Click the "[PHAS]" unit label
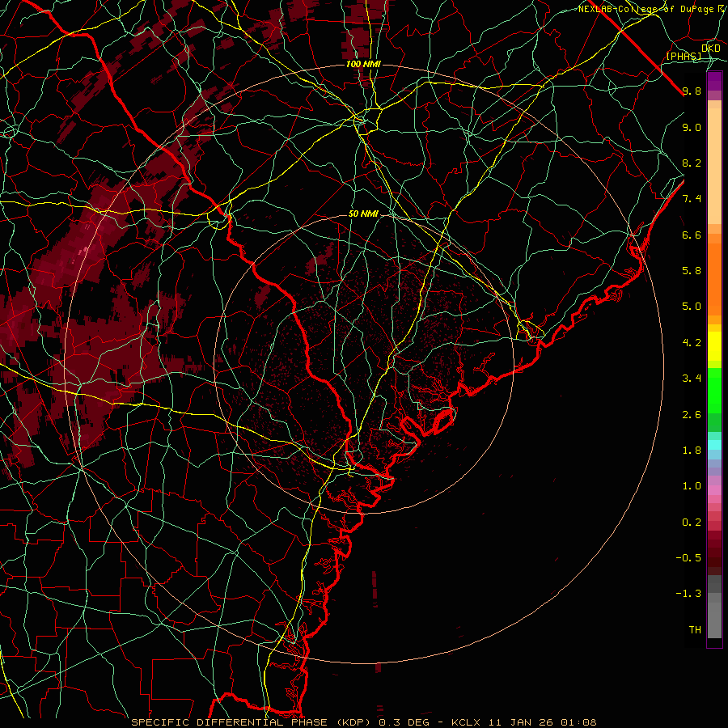This screenshot has width=728, height=728. pyautogui.click(x=684, y=56)
